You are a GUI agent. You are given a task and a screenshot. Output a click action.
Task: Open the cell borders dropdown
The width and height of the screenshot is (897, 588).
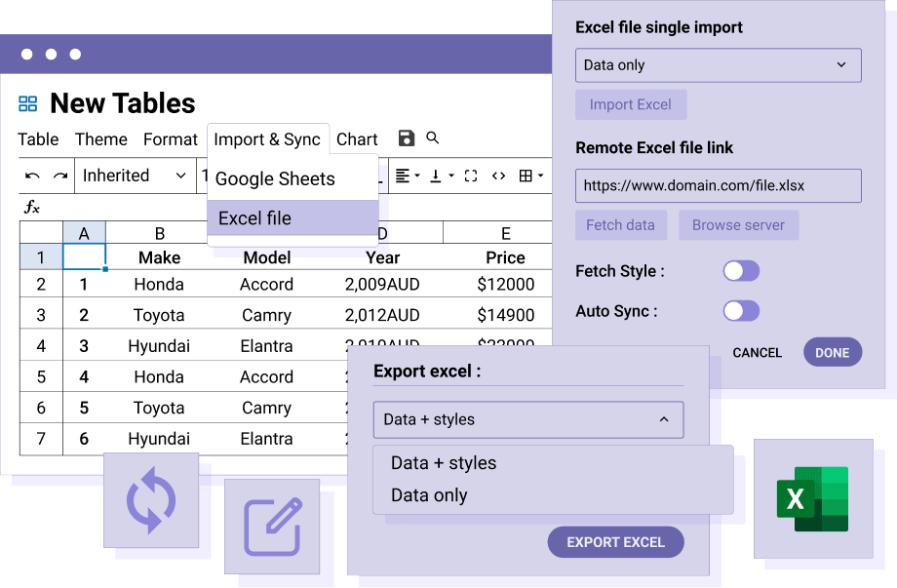pos(530,176)
